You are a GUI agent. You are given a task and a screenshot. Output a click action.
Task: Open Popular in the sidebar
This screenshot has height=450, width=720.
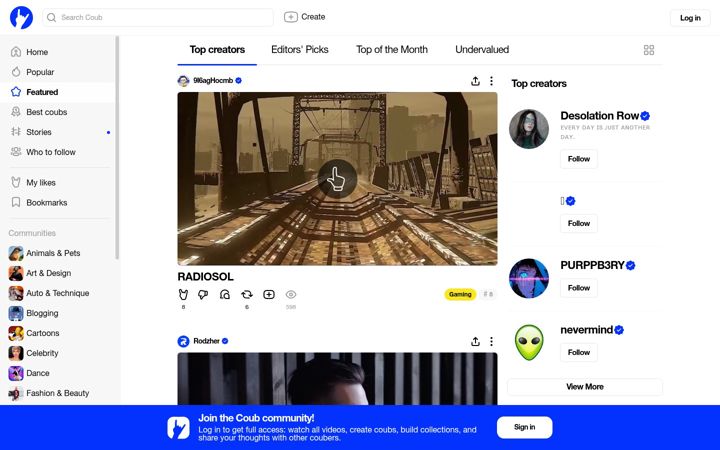pos(57,72)
